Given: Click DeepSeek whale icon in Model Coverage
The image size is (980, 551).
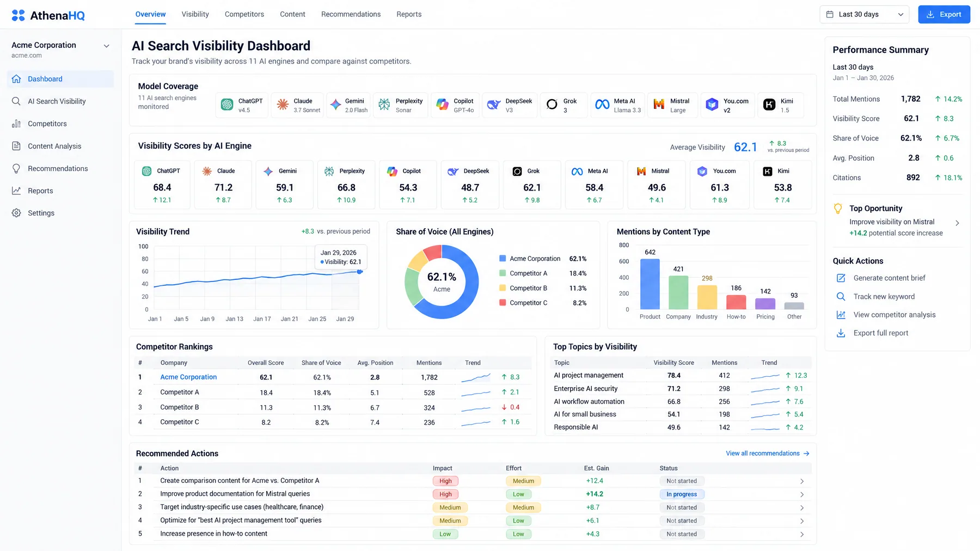Looking at the screenshot, I should [x=494, y=105].
